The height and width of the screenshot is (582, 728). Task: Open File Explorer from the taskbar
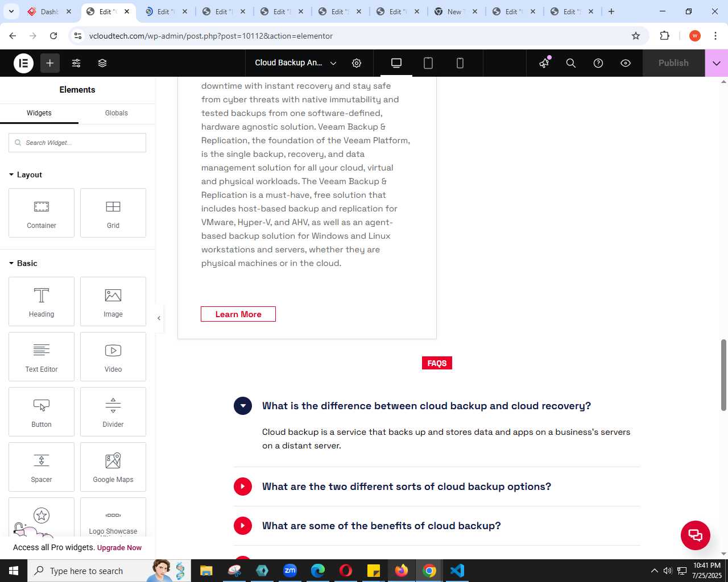(206, 571)
